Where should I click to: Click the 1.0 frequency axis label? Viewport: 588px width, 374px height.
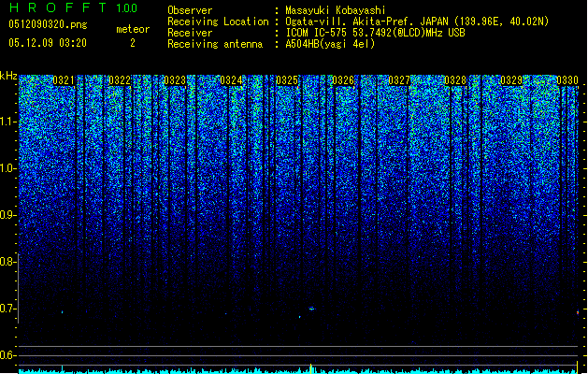(8, 169)
